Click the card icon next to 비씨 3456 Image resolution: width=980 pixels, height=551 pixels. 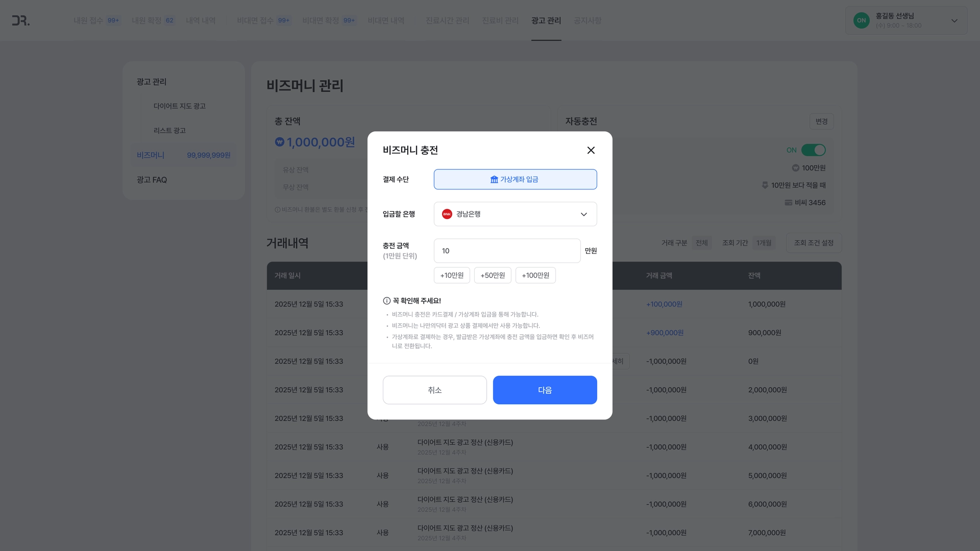pos(788,203)
